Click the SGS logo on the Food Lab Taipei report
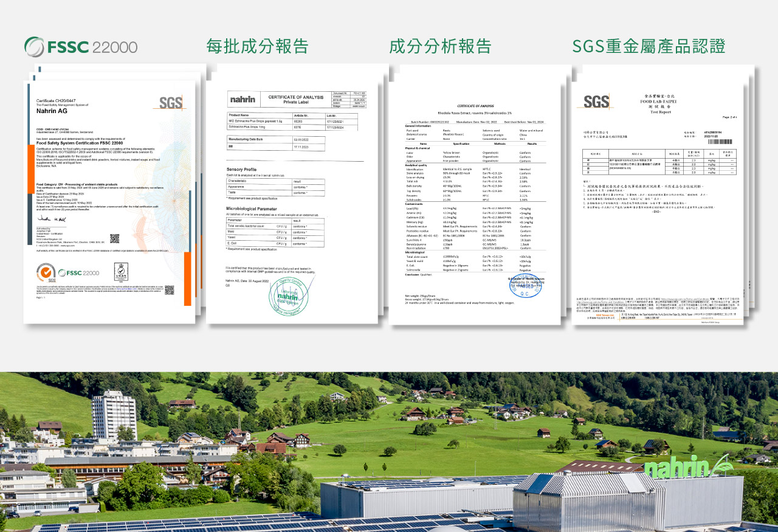Image resolution: width=778 pixels, height=532 pixels. [x=597, y=102]
